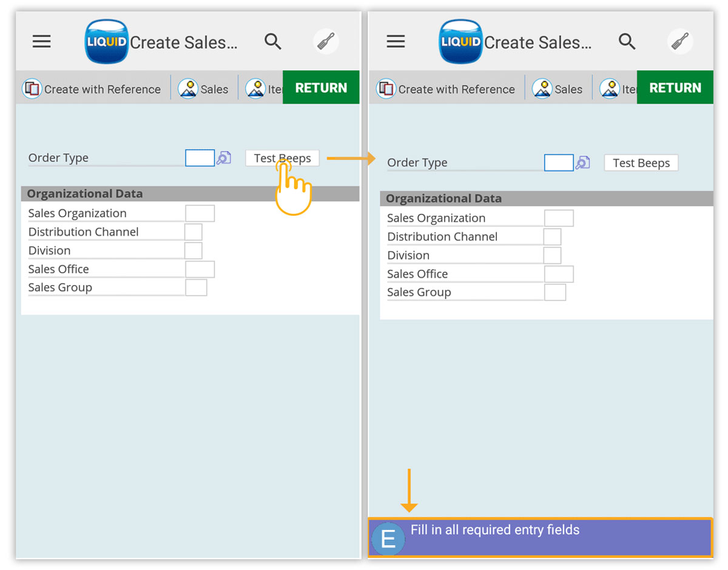Click Sales Group label in right screen
This screenshot has height=570, width=728.
[x=419, y=292]
